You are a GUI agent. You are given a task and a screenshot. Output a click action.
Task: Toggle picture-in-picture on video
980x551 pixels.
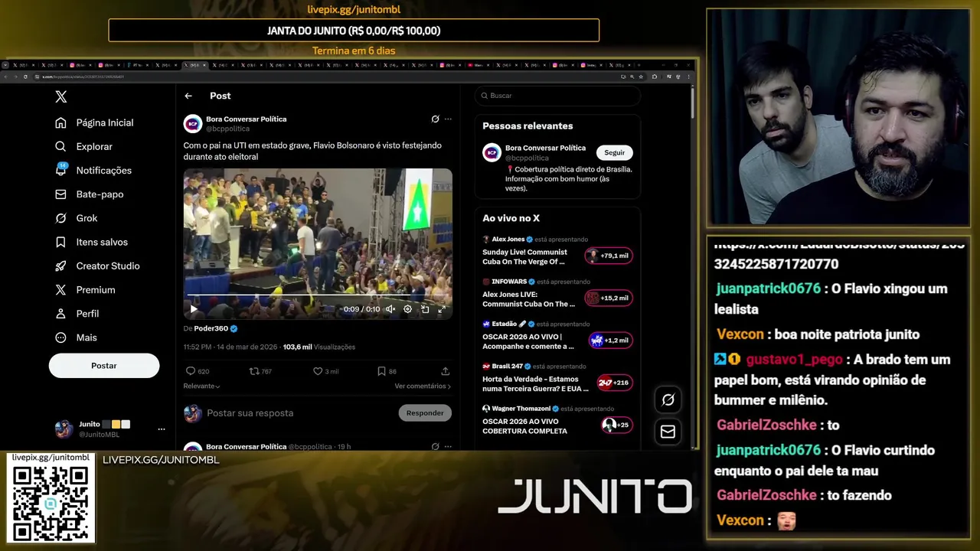tap(425, 309)
